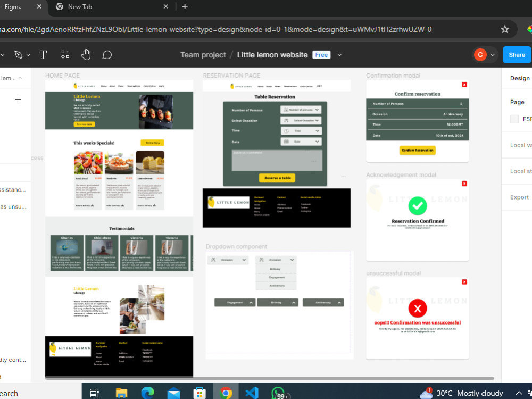The height and width of the screenshot is (399, 532).
Task: Open Mail app from taskbar
Action: pyautogui.click(x=173, y=393)
